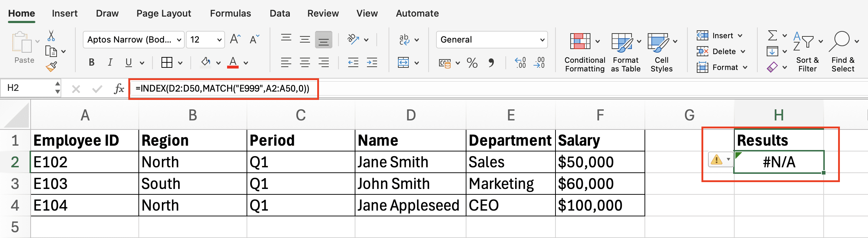Expand fill color dropdown arrow
Viewport: 868px width, 238px height.
[218, 63]
